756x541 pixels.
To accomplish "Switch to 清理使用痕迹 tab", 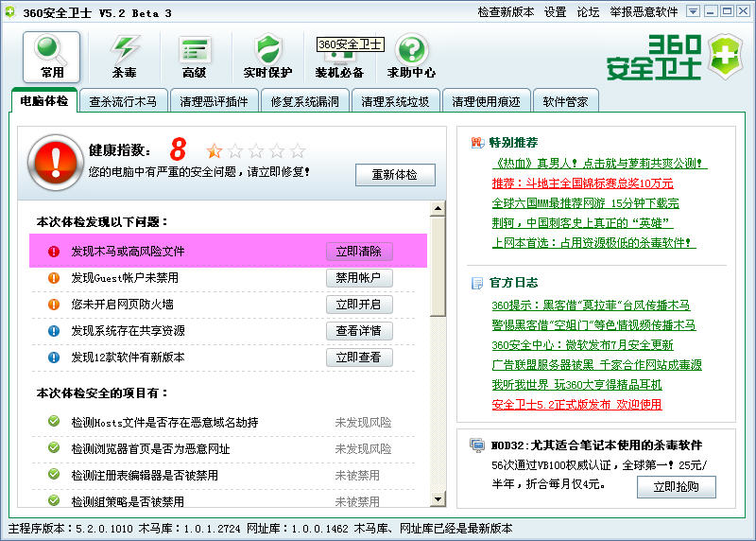I will tap(486, 101).
